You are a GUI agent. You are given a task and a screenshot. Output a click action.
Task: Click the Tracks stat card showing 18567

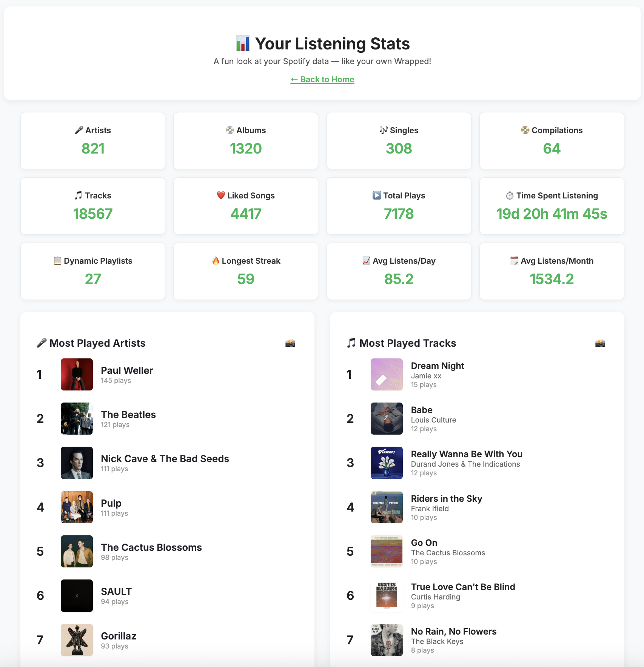92,206
